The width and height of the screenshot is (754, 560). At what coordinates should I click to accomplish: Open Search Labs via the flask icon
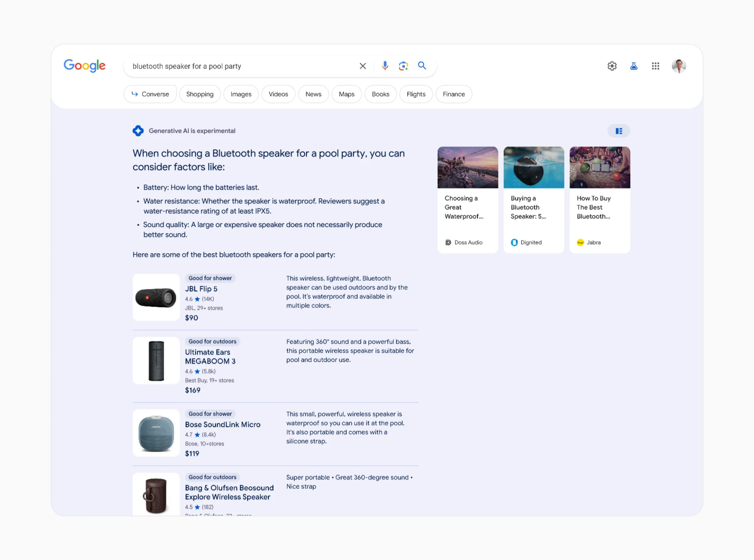coord(633,66)
